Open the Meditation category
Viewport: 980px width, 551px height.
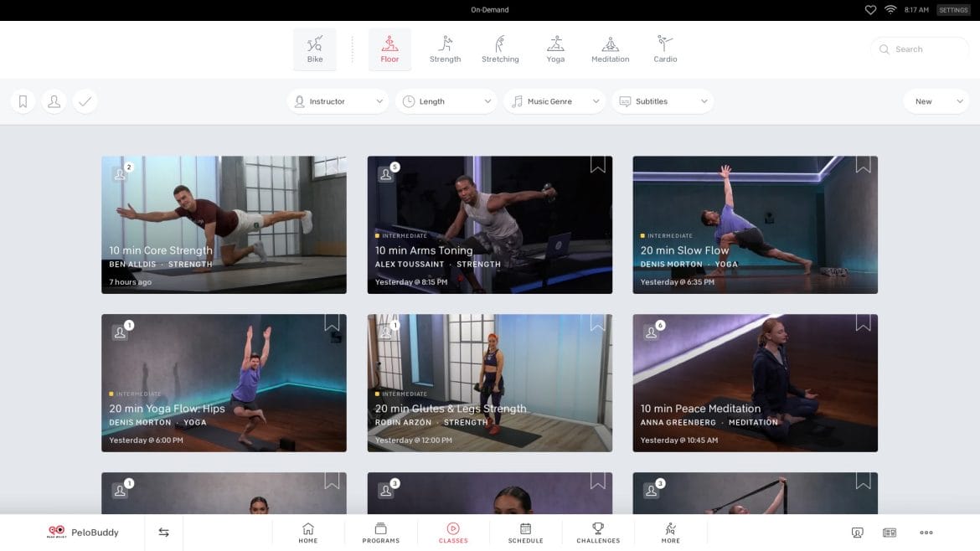coord(610,49)
